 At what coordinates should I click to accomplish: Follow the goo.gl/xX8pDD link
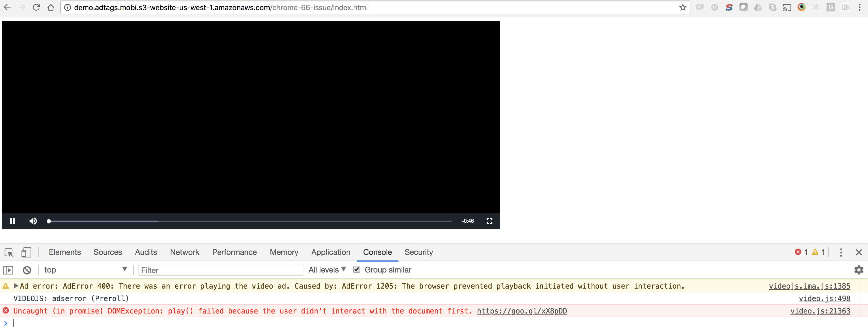coord(522,311)
